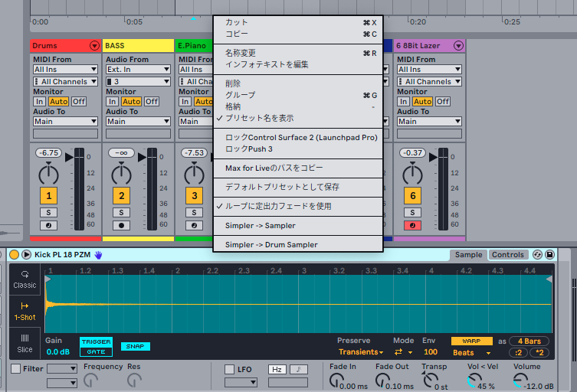
Task: Enable the Filter checkbox in Simpler
Action: [16, 369]
